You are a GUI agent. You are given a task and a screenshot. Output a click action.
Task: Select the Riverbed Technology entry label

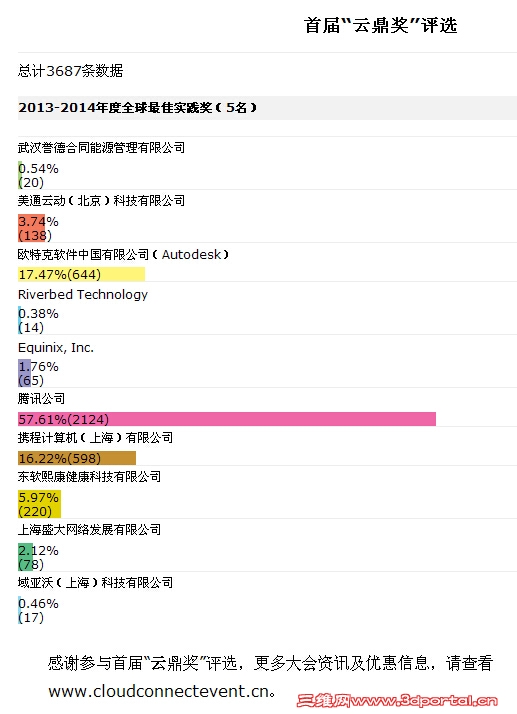pos(83,295)
